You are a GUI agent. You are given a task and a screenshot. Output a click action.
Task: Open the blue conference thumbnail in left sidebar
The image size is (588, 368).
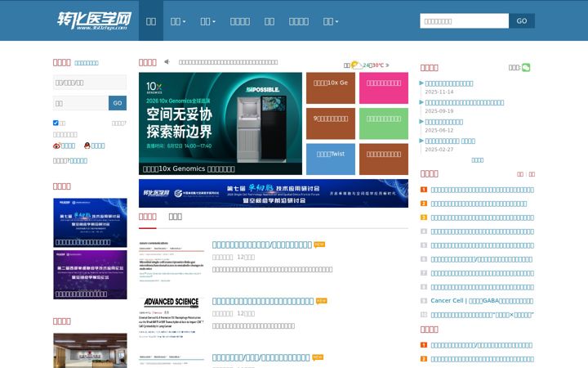pyautogui.click(x=90, y=222)
